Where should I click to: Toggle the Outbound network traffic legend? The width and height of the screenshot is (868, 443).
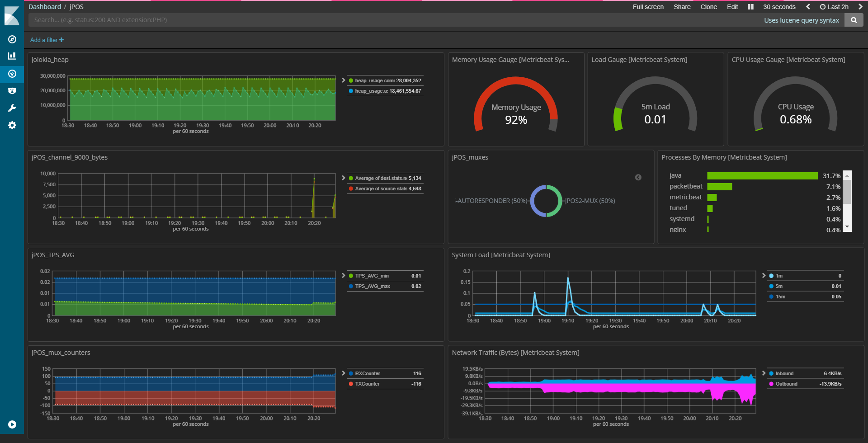point(786,384)
